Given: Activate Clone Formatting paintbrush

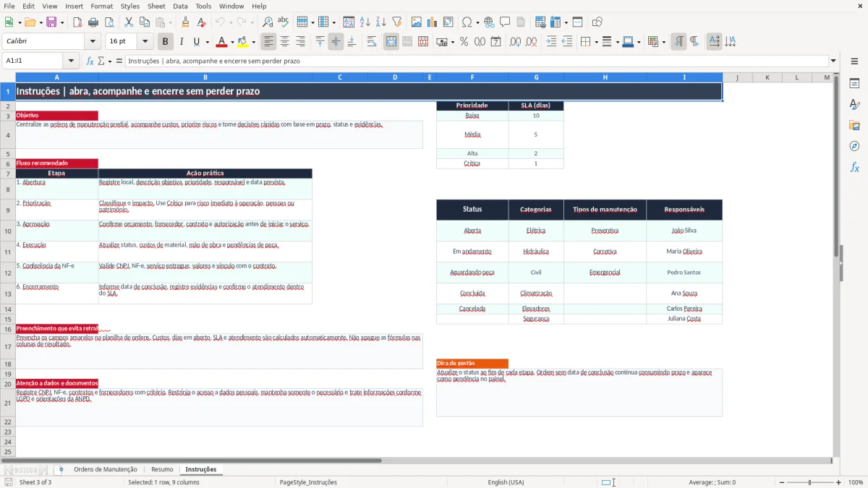Looking at the screenshot, I should pos(186,22).
